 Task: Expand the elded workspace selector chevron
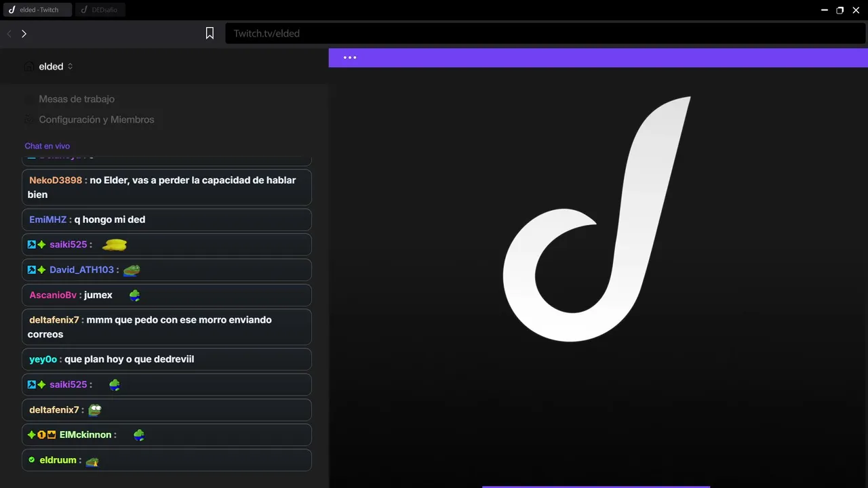71,66
